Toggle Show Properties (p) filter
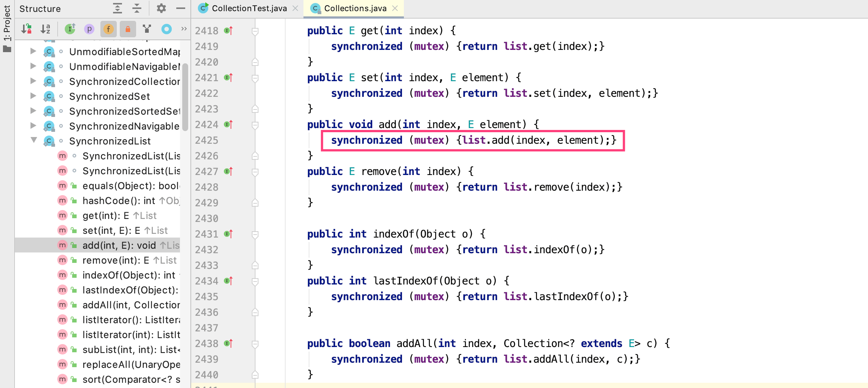868x388 pixels. (89, 29)
